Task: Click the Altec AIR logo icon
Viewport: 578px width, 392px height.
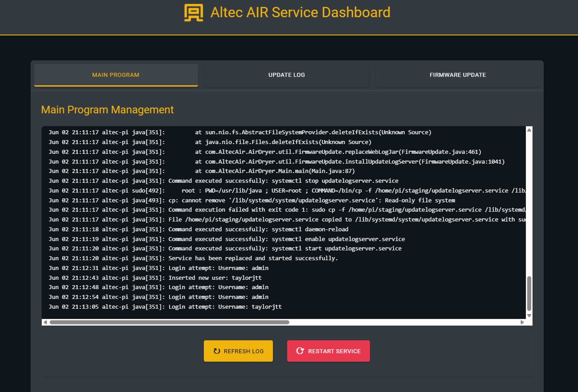Action: click(x=193, y=12)
